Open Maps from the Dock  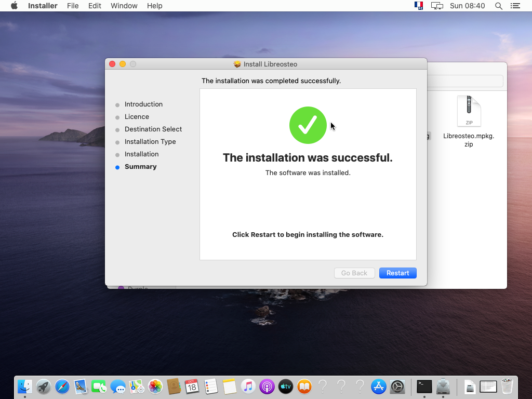[x=137, y=387]
